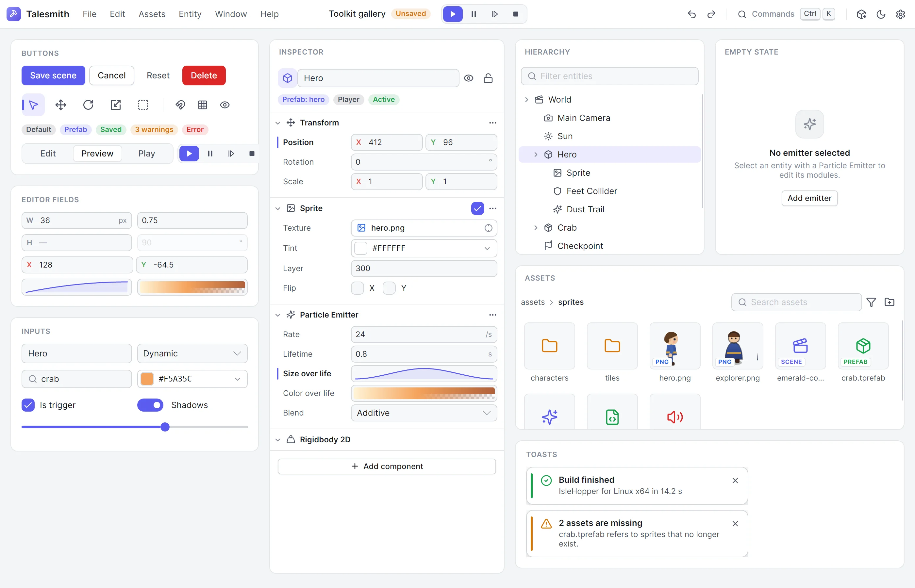Viewport: 915px width, 588px height.
Task: Click the undo arrow in top bar
Action: point(691,14)
